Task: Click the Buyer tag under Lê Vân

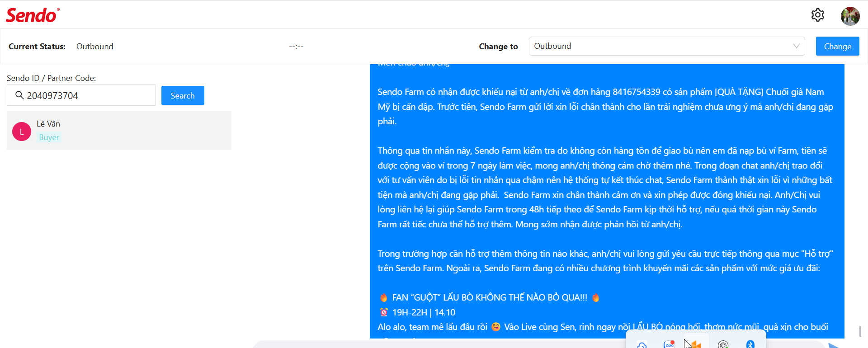Action: [x=49, y=137]
